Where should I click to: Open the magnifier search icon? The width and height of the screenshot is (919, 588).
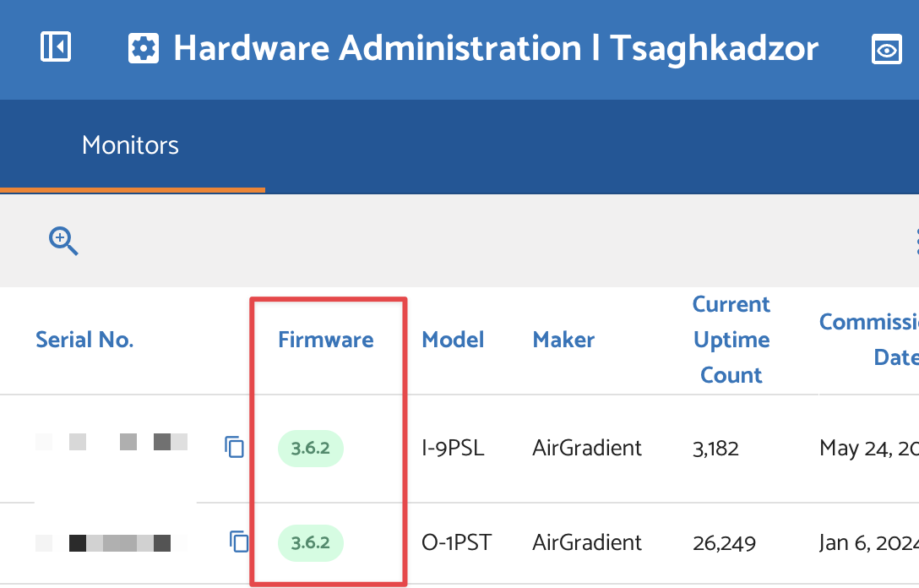pos(63,241)
